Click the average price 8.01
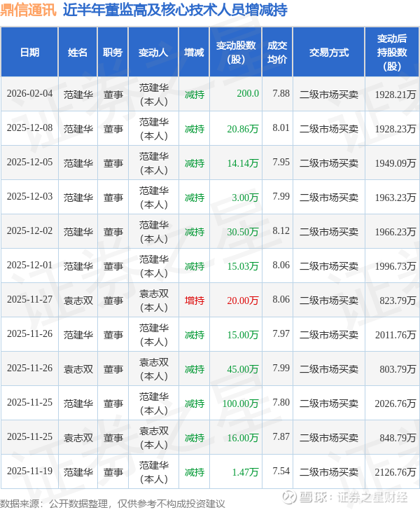This screenshot has width=420, height=510. [281, 127]
